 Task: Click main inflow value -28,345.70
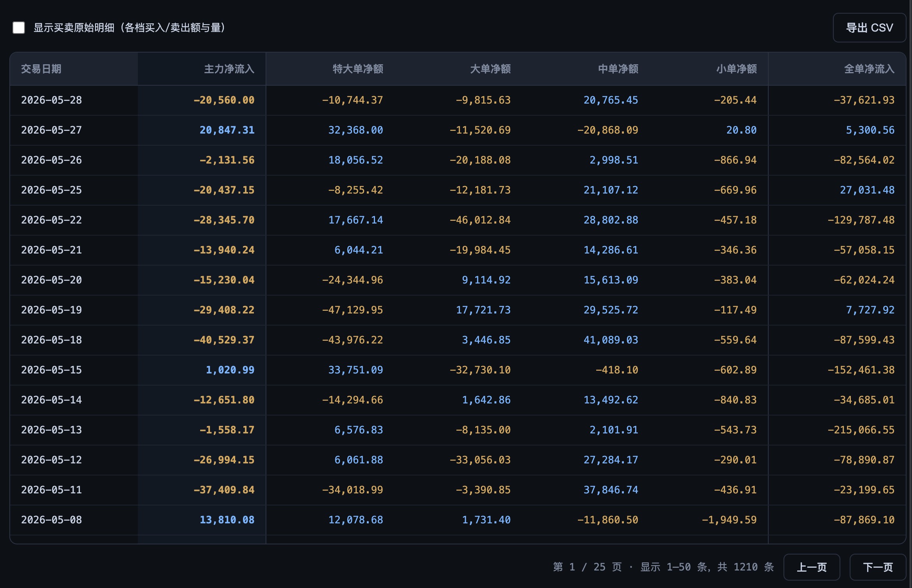tap(224, 220)
